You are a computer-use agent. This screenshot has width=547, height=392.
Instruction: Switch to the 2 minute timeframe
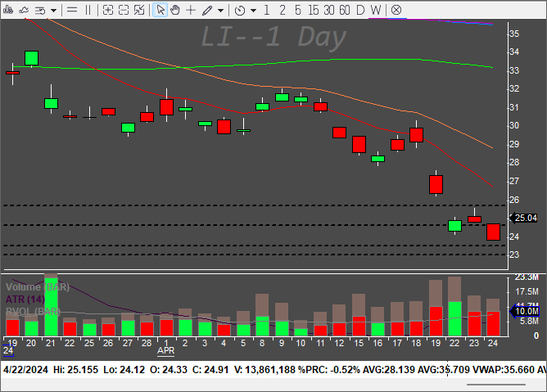[283, 10]
